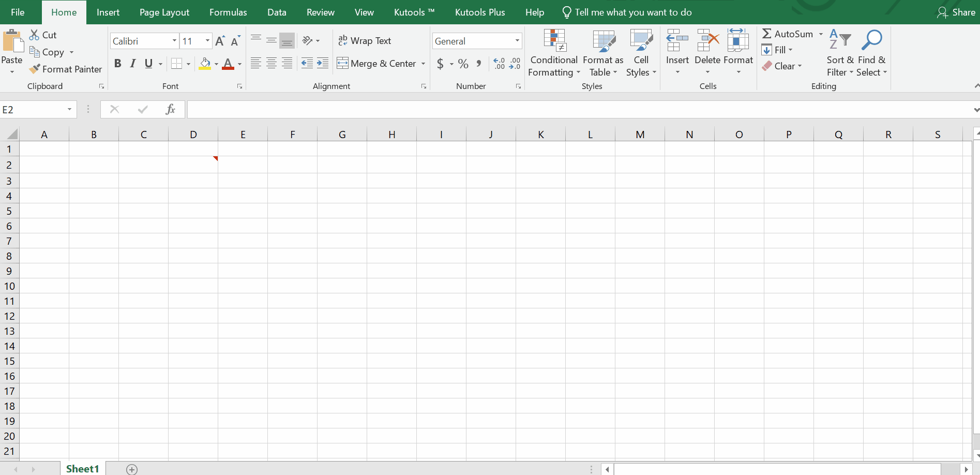
Task: Toggle Underline formatting
Action: (x=148, y=64)
